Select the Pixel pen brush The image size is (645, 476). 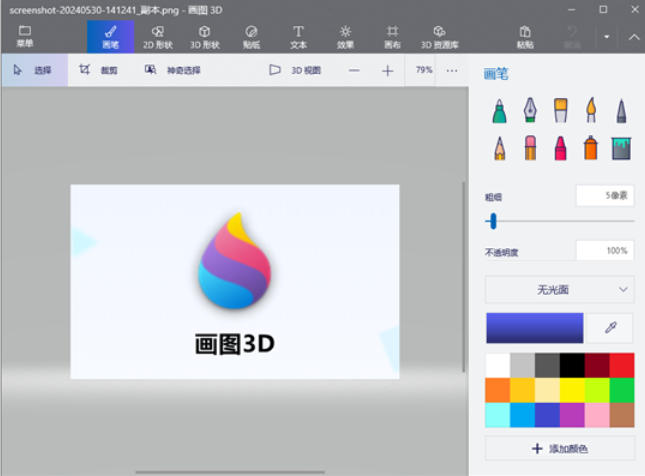621,110
